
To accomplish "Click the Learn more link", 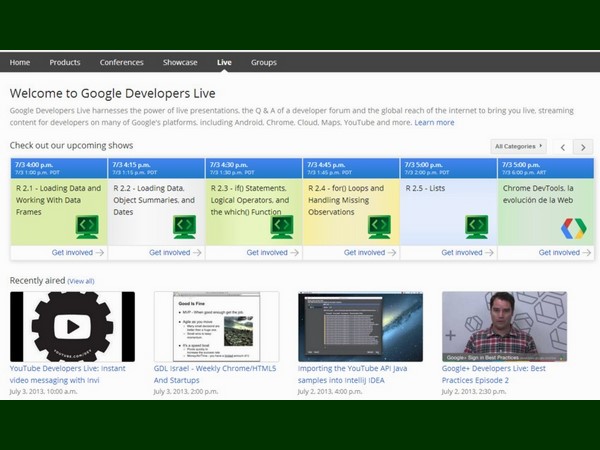I will [x=434, y=122].
